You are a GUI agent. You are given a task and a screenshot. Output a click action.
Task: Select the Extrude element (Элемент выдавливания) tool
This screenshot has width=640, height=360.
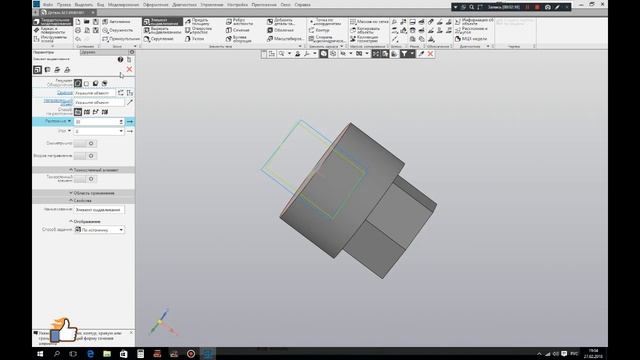coord(162,21)
